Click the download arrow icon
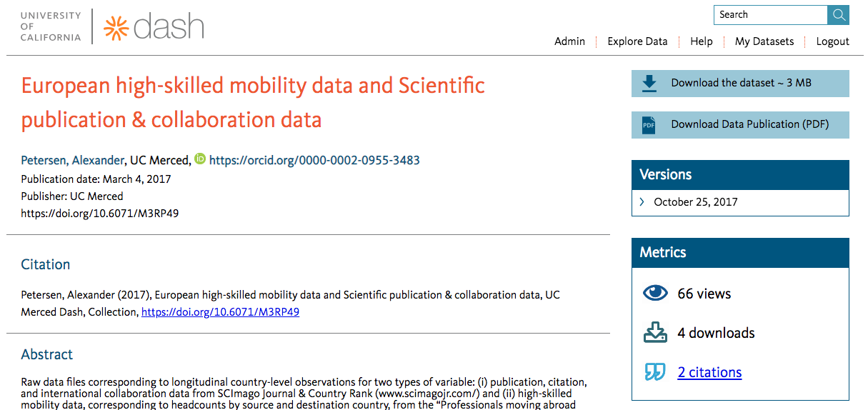 tap(649, 84)
